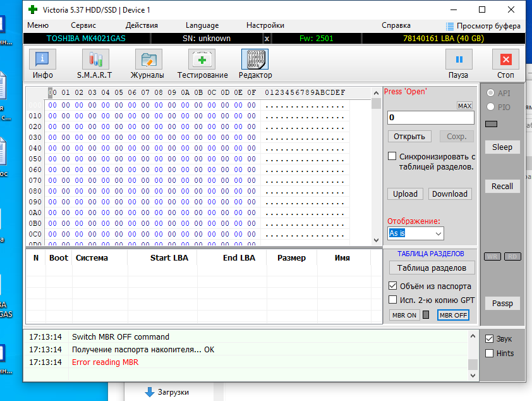The image size is (532, 401).
Task: Click the TOSHIBA MK4021GAS drive name
Action: click(x=86, y=39)
